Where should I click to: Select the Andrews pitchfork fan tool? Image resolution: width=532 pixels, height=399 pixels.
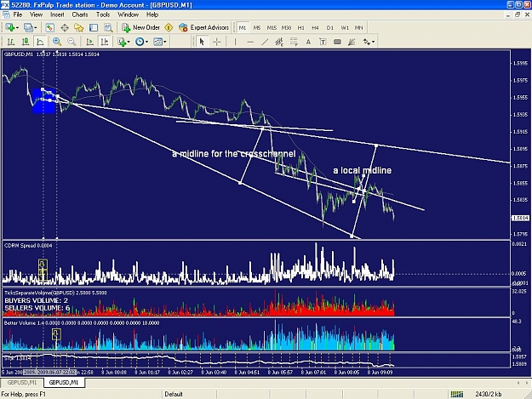[x=352, y=42]
